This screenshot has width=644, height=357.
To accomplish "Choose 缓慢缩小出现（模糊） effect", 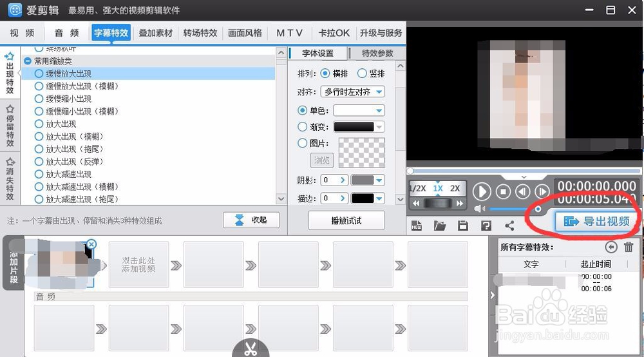I will click(77, 111).
